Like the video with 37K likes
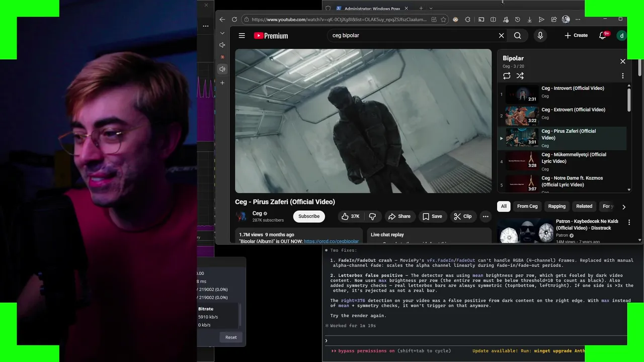The image size is (644, 362). 351,216
